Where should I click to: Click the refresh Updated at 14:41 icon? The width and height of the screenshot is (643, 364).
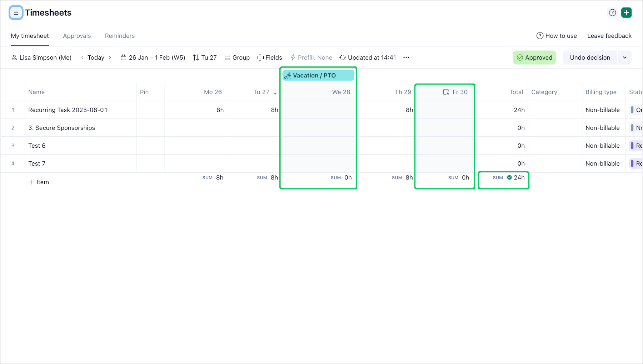[343, 57]
